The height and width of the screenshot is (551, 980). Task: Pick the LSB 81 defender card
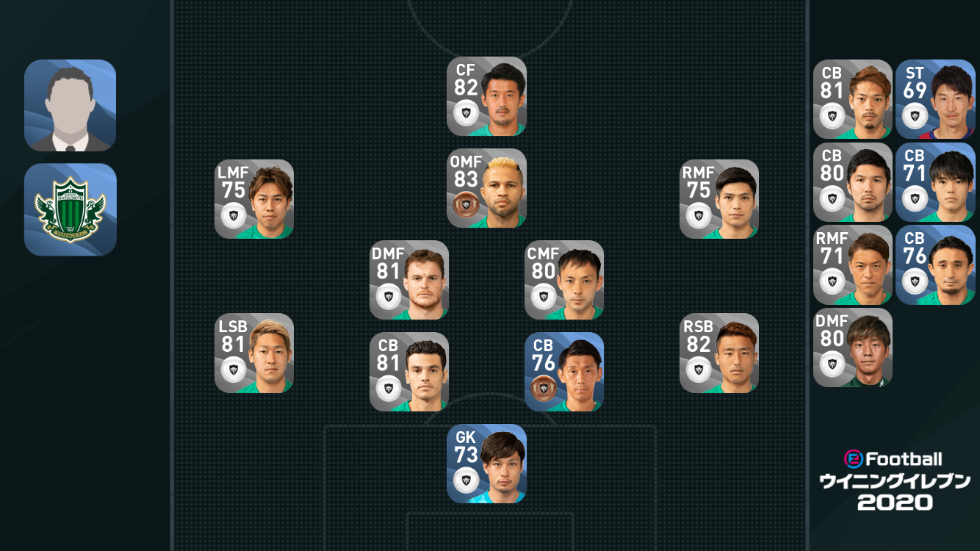point(254,353)
